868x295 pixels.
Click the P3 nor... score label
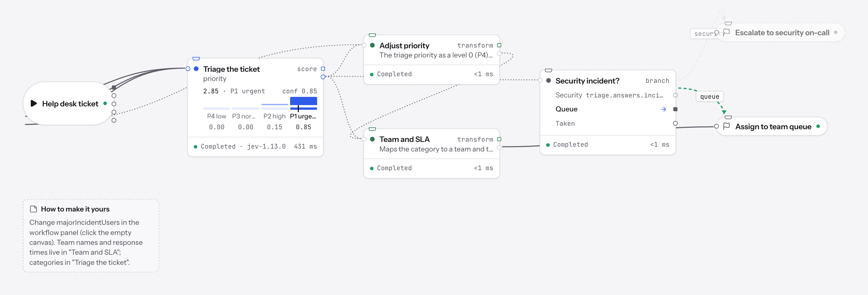point(244,116)
